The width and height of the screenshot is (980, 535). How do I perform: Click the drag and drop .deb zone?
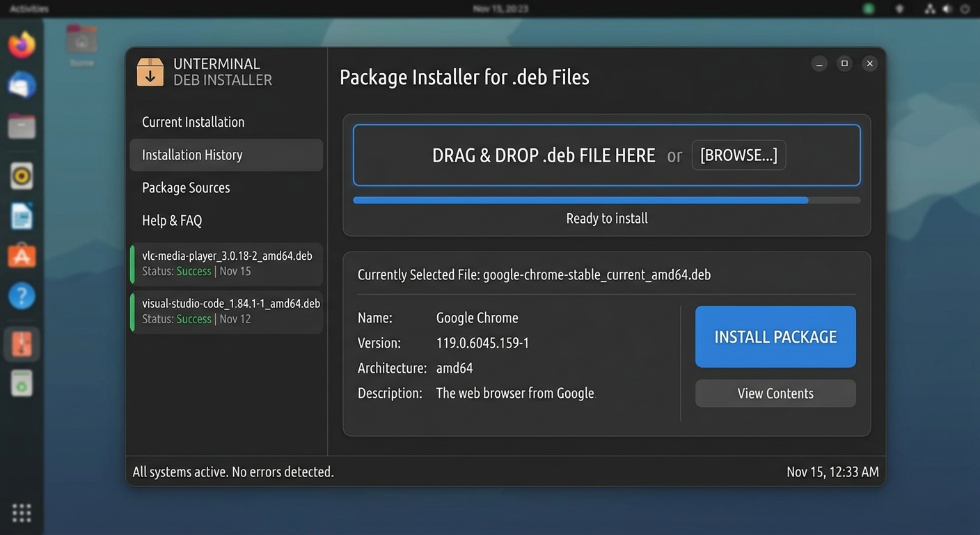tap(607, 155)
